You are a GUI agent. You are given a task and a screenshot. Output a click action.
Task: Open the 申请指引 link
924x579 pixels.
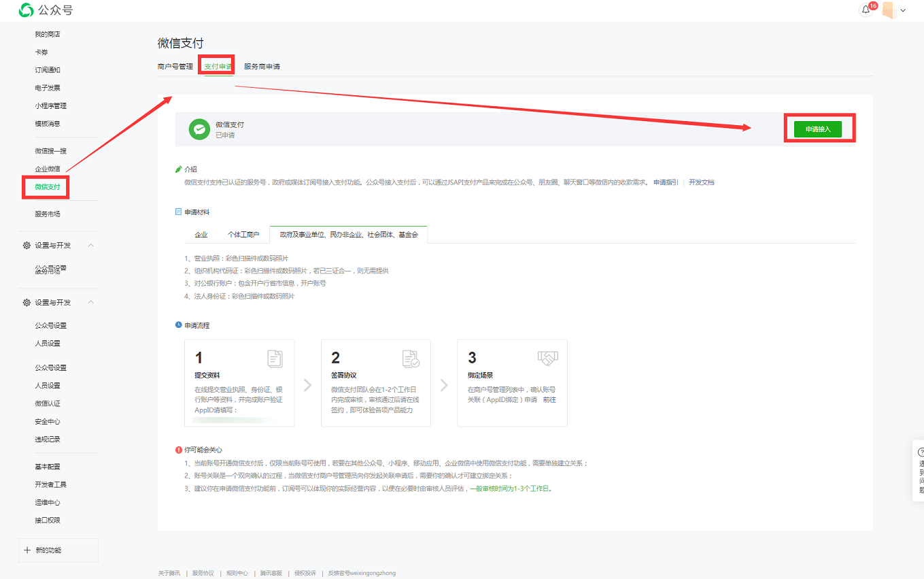point(666,182)
